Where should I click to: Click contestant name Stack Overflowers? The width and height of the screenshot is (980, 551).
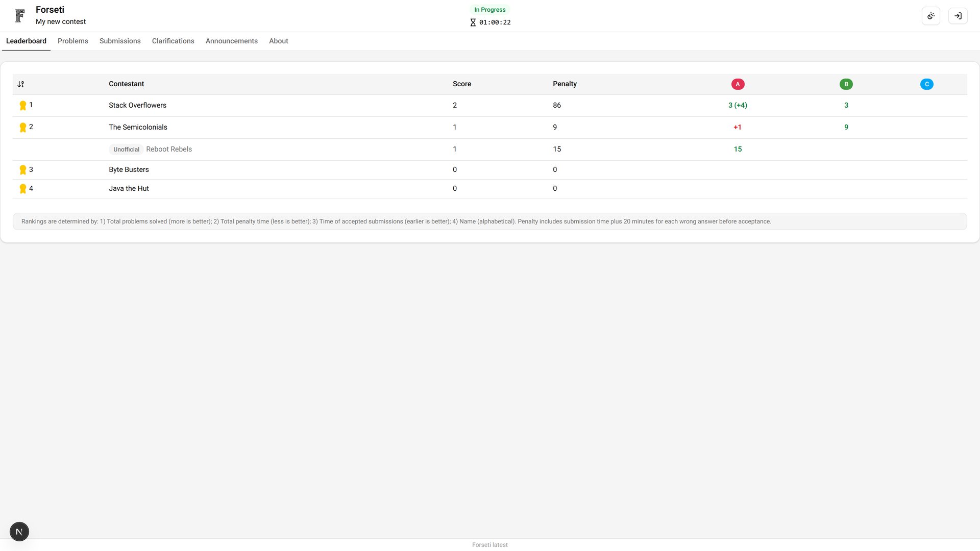click(137, 105)
